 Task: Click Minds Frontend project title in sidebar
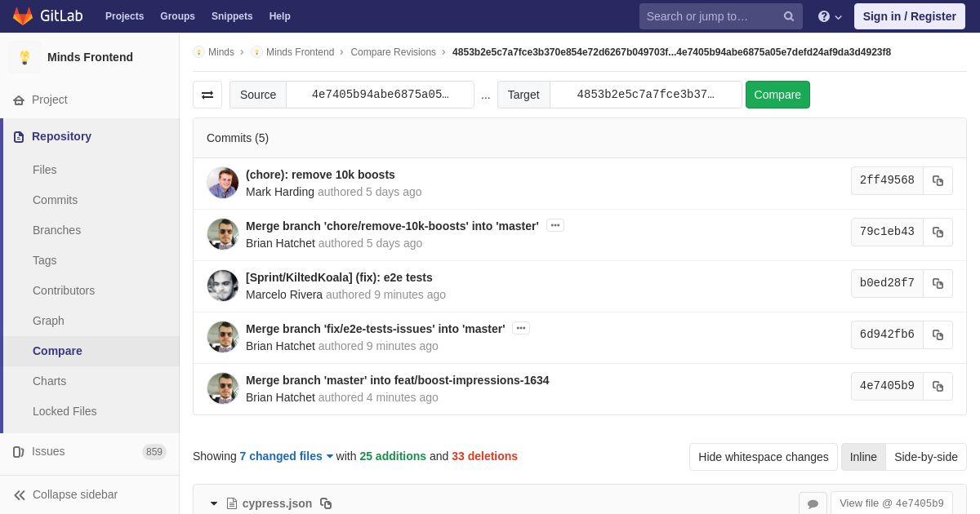pyautogui.click(x=90, y=57)
